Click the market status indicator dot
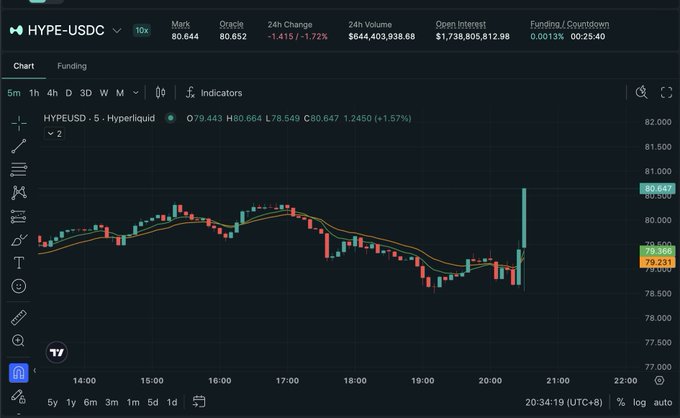Screen dimensions: 680x418 click(x=171, y=118)
